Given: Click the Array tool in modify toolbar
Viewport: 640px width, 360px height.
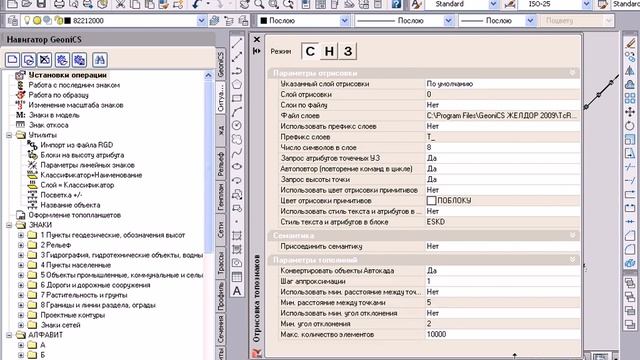Looking at the screenshot, I should (630, 98).
